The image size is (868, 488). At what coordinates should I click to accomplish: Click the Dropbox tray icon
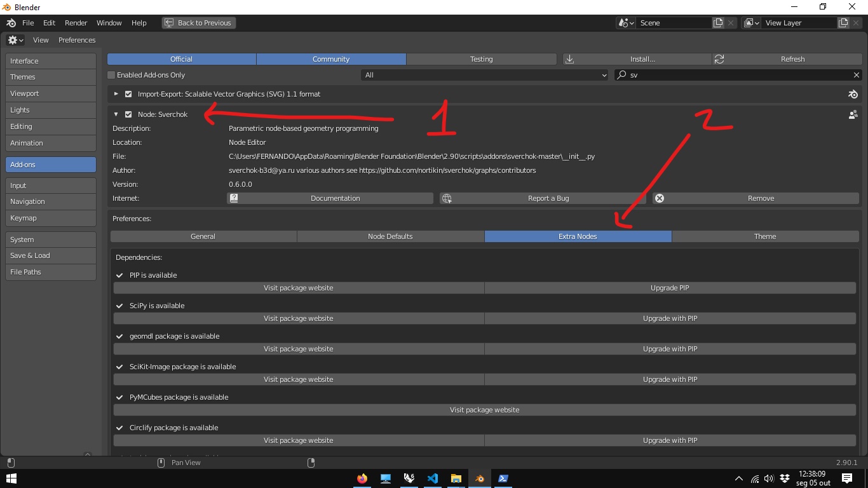(x=785, y=478)
